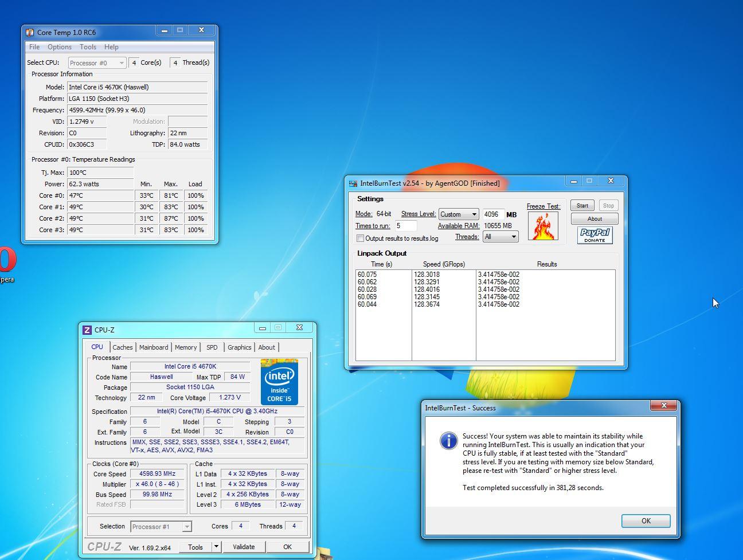Viewport: 743px width, 560px height.
Task: Click the 4096 MB memory size field
Action: (493, 214)
